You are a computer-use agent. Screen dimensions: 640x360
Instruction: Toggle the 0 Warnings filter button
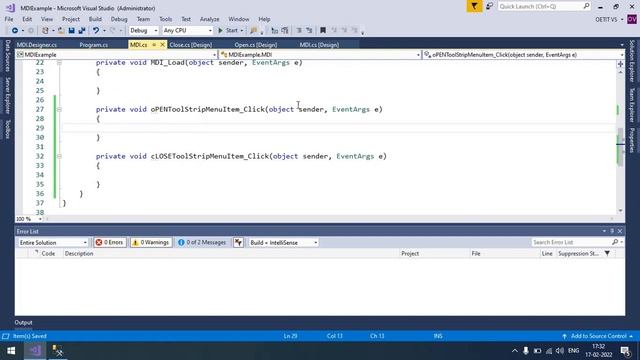tap(151, 242)
